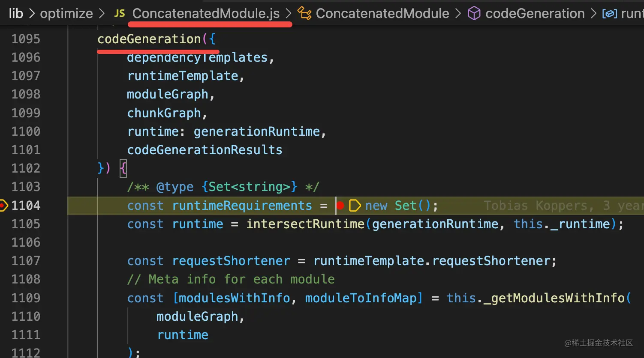This screenshot has height=358, width=644.
Task: Click the requestShortener variable declaration on line 1107
Action: (x=231, y=261)
